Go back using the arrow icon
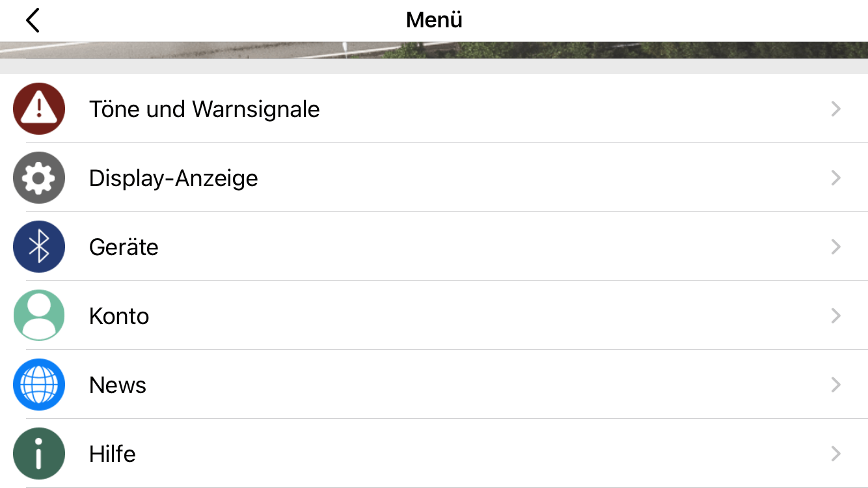The height and width of the screenshot is (488, 868). 33,20
